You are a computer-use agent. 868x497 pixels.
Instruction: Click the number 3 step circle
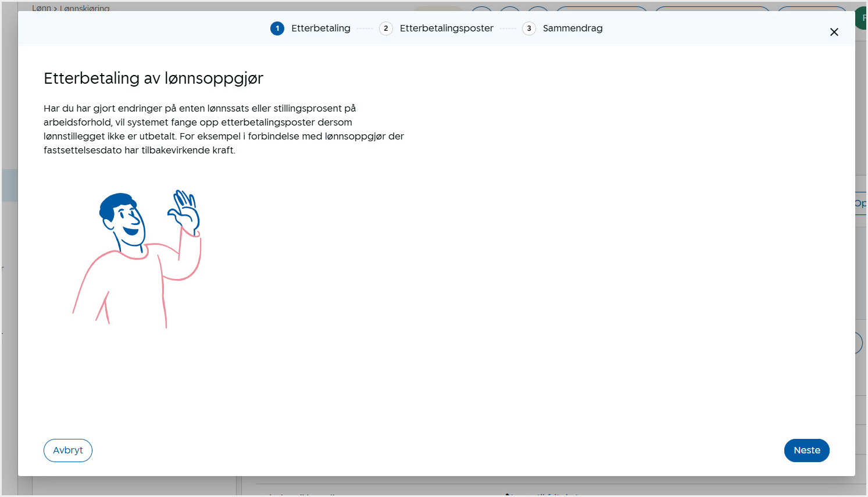(x=528, y=28)
